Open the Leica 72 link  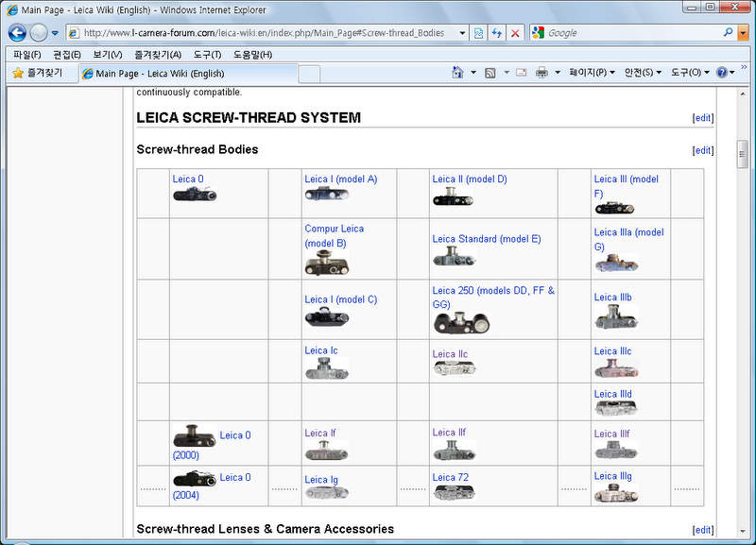click(x=450, y=478)
